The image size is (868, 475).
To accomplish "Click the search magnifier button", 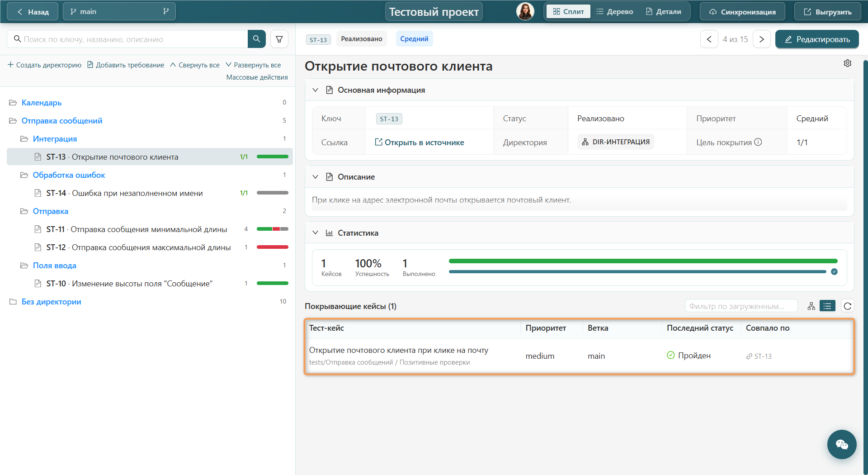I will pos(256,39).
